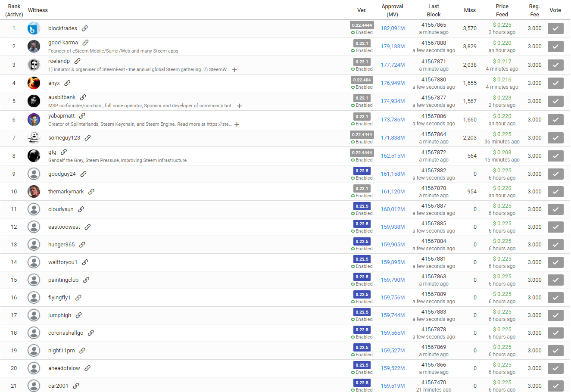Expand roelandp description text
The image size is (571, 392).
coord(234,70)
